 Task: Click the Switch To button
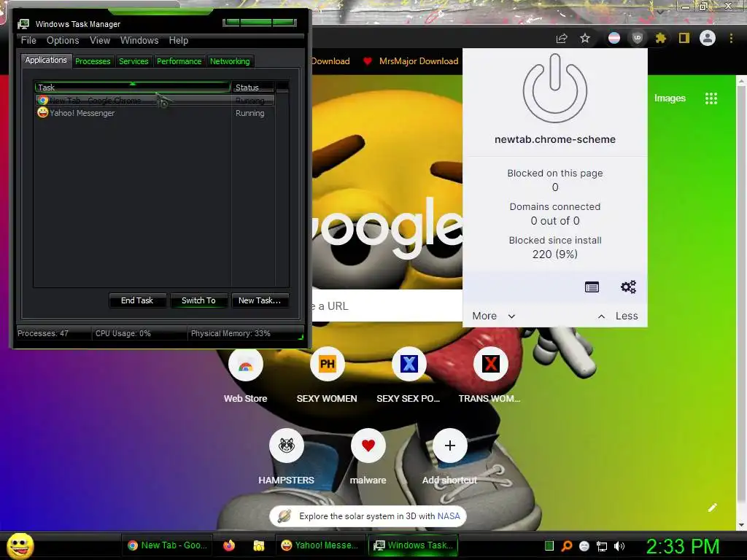coord(198,300)
